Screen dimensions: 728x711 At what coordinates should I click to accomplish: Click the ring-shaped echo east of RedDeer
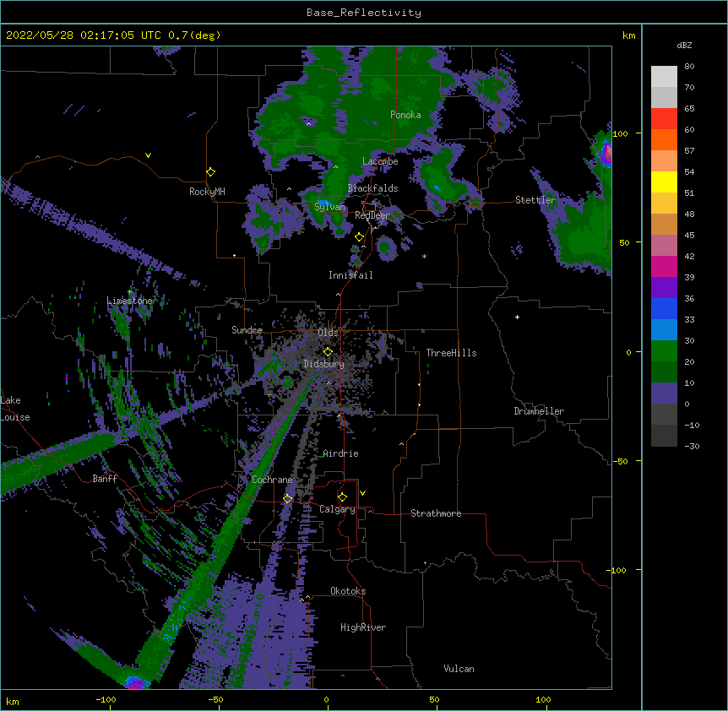point(386,247)
